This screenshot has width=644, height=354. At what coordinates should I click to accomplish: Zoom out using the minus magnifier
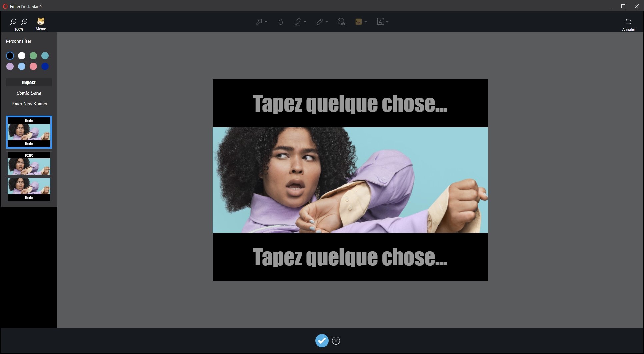(13, 22)
